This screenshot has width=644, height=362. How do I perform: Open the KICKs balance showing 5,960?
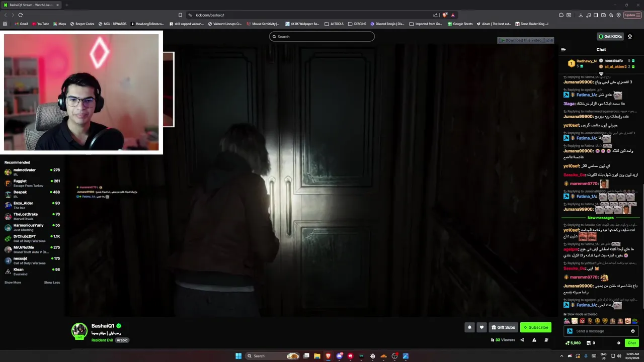point(573,343)
